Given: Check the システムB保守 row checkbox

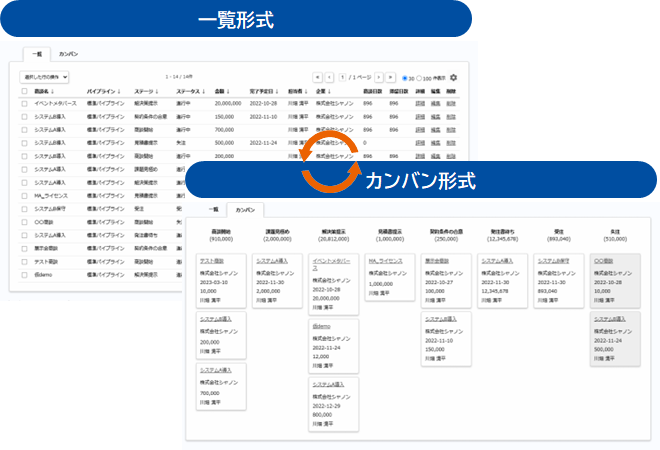Looking at the screenshot, I should (24, 209).
